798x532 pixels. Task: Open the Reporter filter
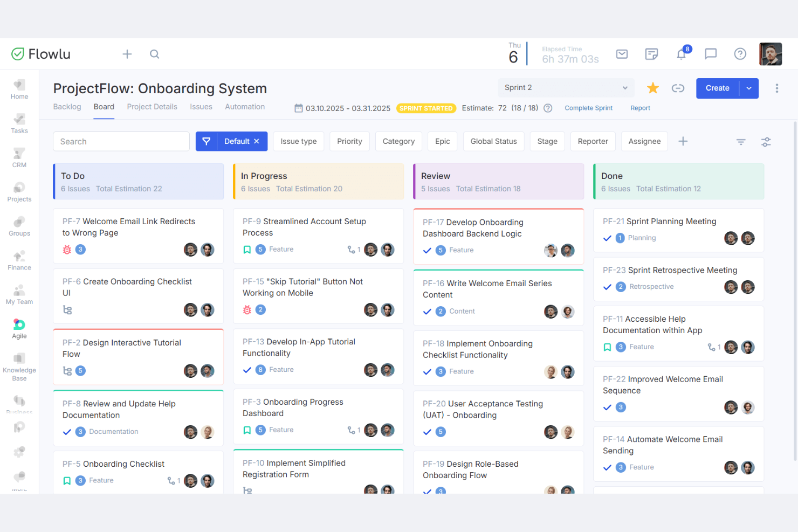(593, 141)
